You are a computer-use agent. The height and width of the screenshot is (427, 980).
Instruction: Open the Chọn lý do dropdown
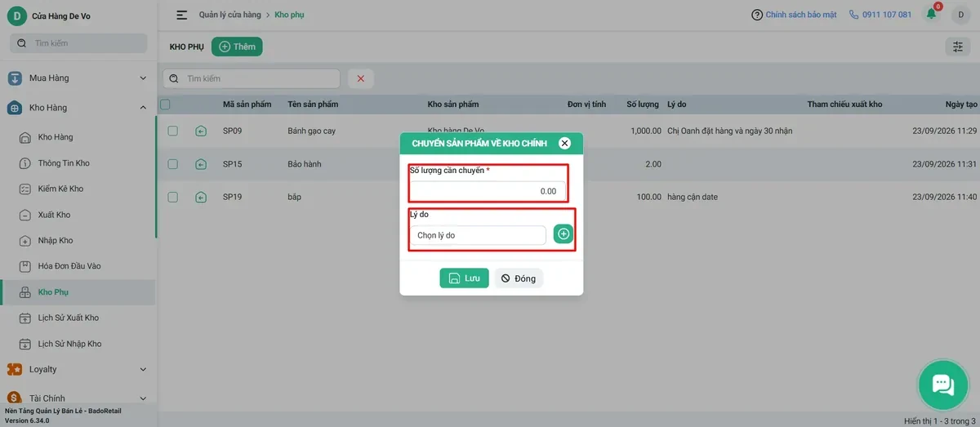click(x=478, y=235)
